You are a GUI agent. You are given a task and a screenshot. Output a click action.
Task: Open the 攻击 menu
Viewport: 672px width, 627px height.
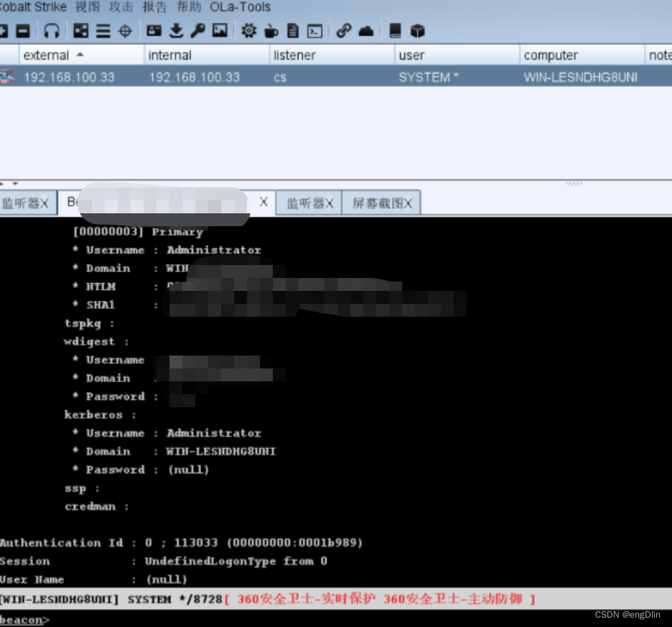point(121,7)
